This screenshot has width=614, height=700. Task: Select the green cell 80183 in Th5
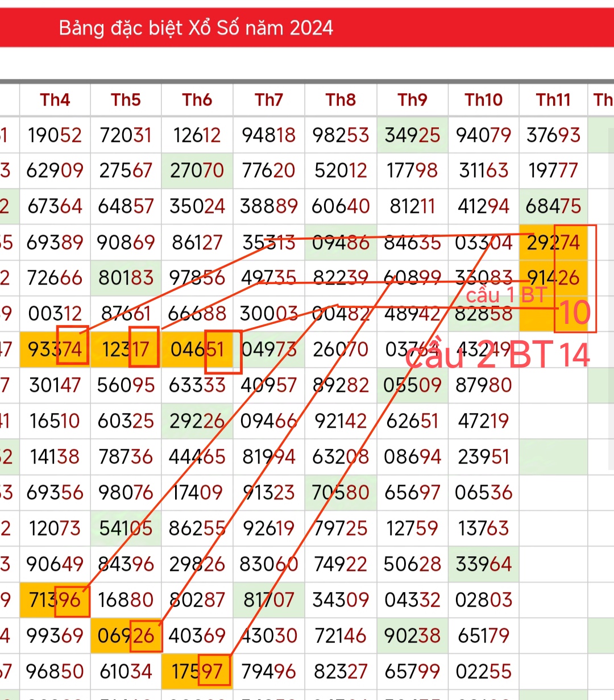126,278
